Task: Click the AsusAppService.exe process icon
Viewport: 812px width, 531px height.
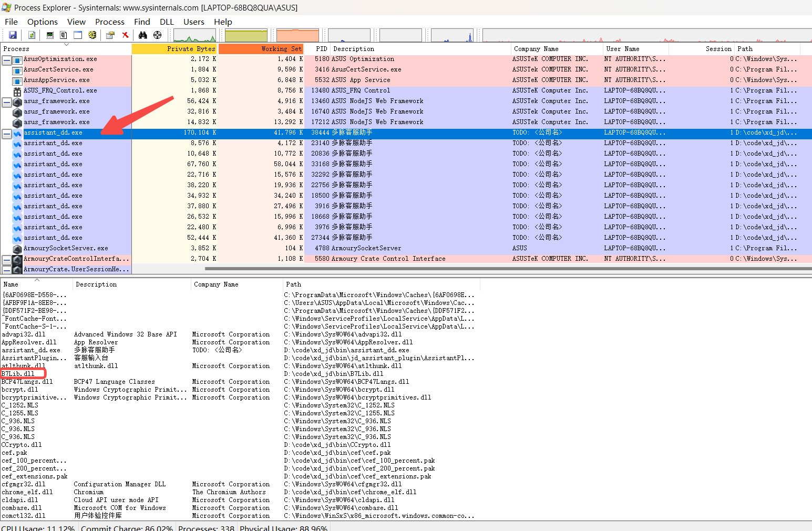Action: tap(17, 81)
